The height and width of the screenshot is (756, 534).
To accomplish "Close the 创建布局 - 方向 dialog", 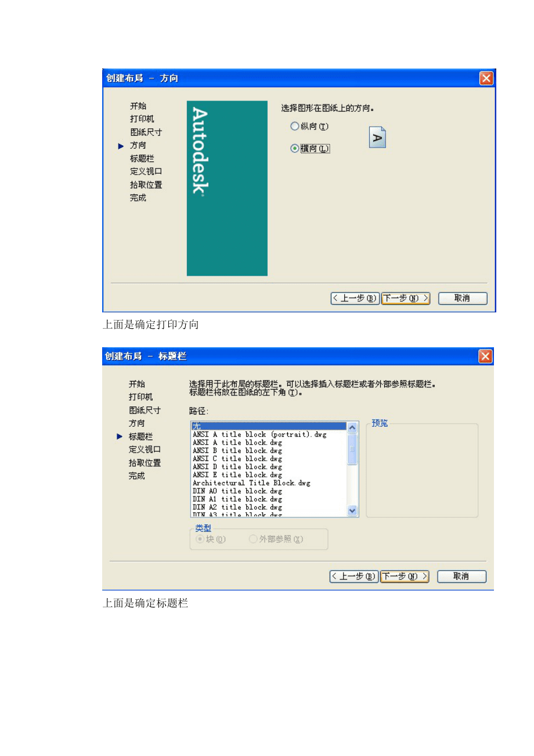I will click(486, 78).
